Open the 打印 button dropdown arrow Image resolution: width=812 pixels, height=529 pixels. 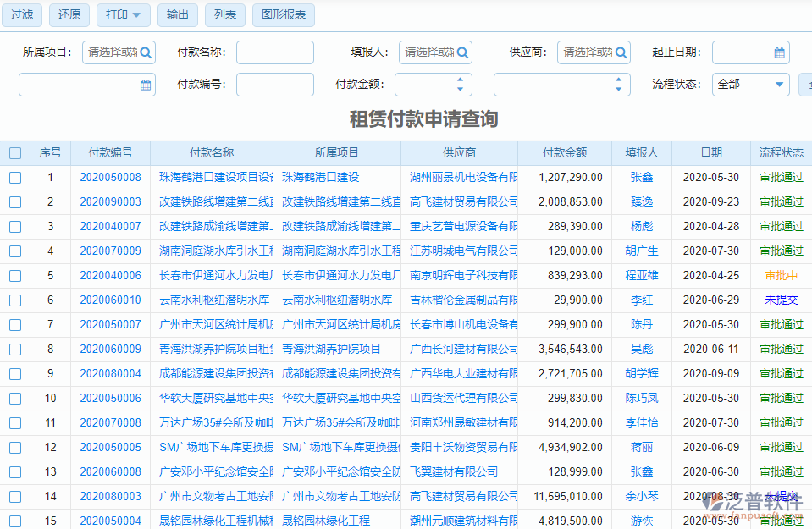click(x=135, y=15)
